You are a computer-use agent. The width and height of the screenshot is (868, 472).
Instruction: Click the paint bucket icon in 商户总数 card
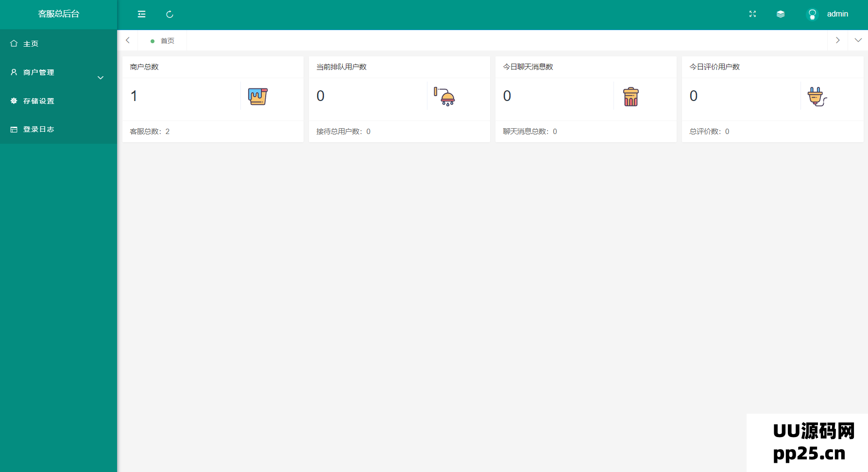coord(257,96)
